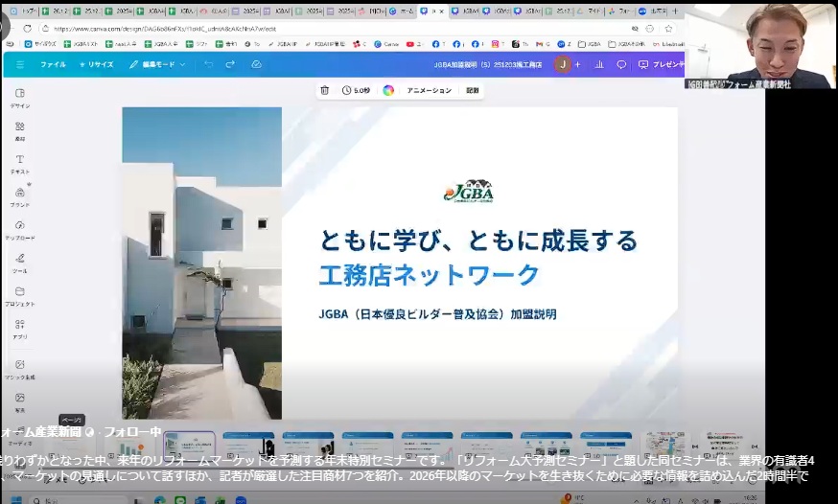Open the 素材 (Elements) panel
Viewport: 838px width, 504px height.
[x=19, y=130]
